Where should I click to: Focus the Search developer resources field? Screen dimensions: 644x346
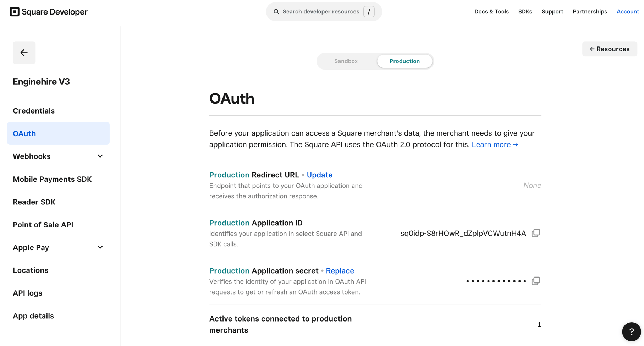(x=321, y=12)
